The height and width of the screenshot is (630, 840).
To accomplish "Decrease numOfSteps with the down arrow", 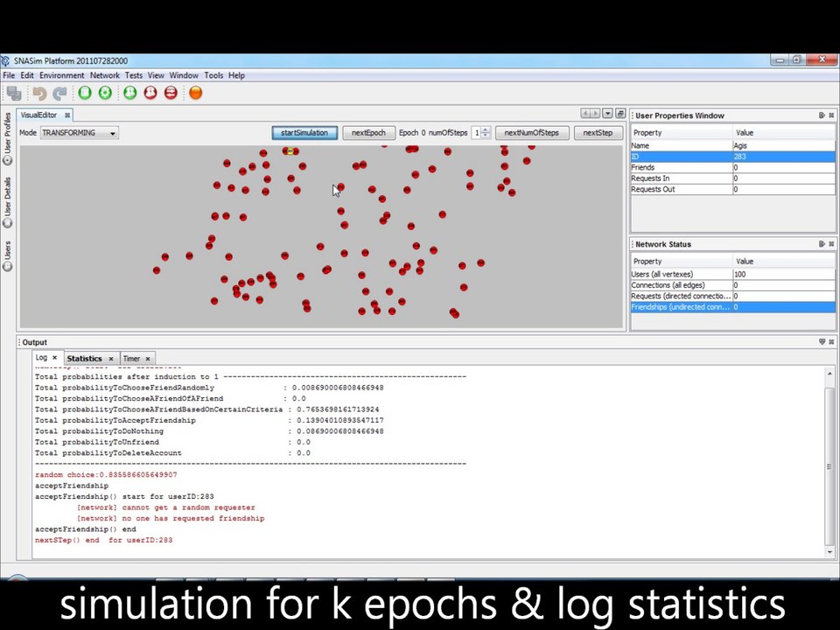I will 486,136.
